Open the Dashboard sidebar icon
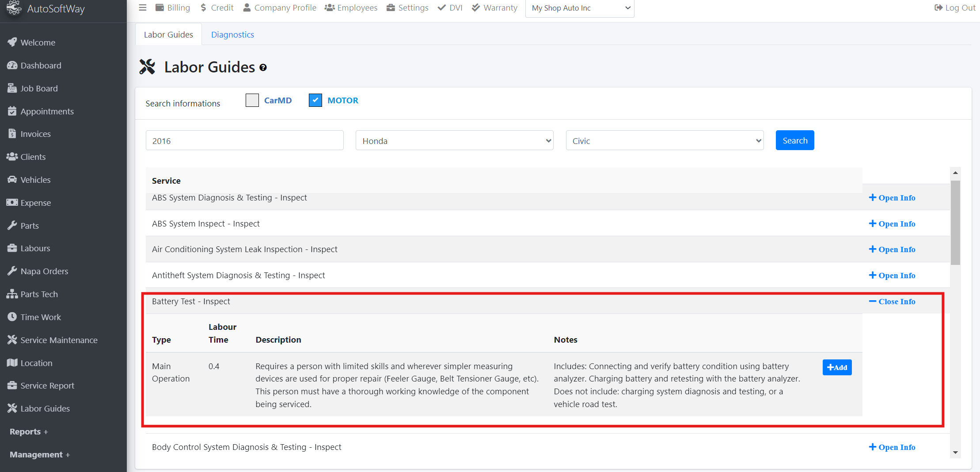Screen dimensions: 980x472 12,65
